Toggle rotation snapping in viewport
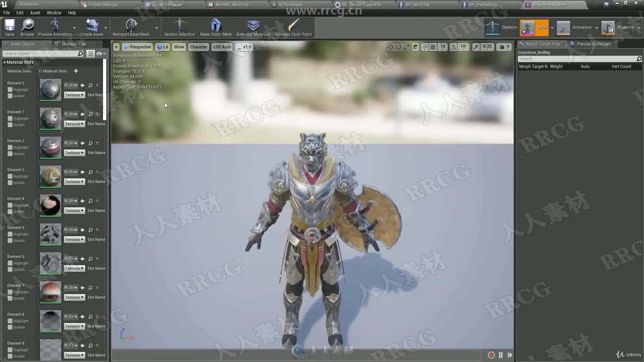 point(453,47)
